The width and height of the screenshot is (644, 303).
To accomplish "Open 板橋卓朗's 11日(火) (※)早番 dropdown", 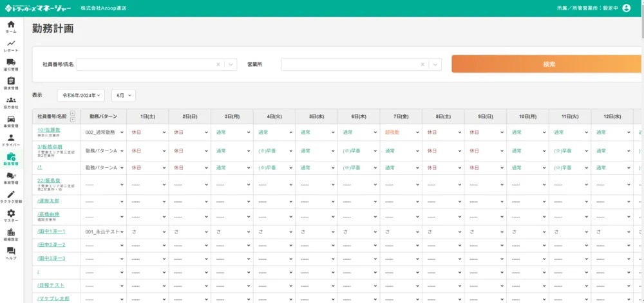I will coord(570,151).
